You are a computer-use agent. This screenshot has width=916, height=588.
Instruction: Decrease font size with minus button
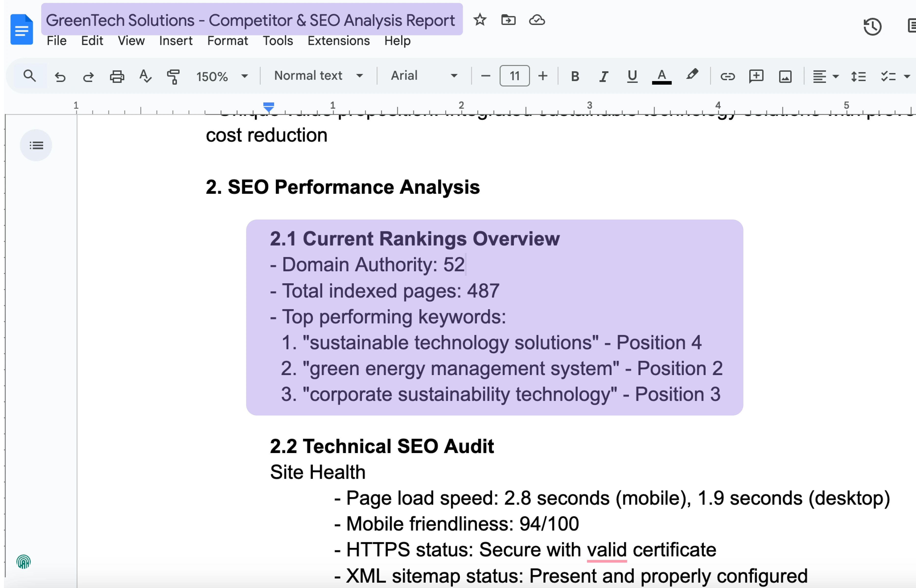(x=485, y=76)
